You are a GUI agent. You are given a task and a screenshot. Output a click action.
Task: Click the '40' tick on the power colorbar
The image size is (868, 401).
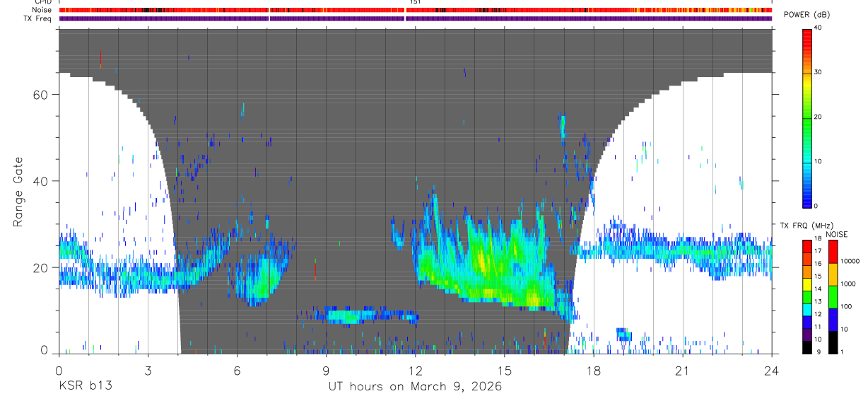tap(819, 28)
